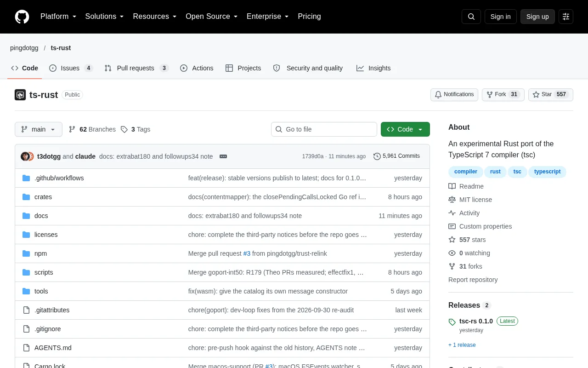This screenshot has height=368, width=588.
Task: Open the green Code dropdown
Action: pos(405,129)
